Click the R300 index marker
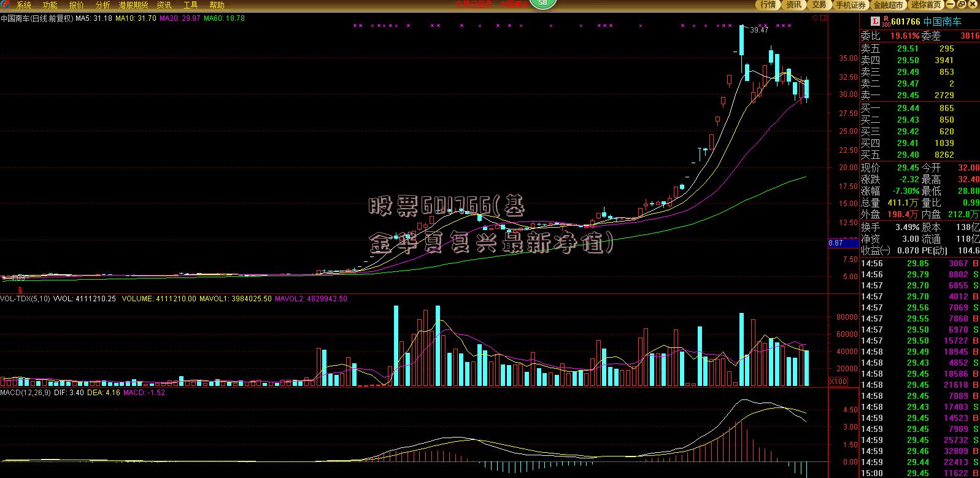This screenshot has height=478, width=980. click(886, 21)
